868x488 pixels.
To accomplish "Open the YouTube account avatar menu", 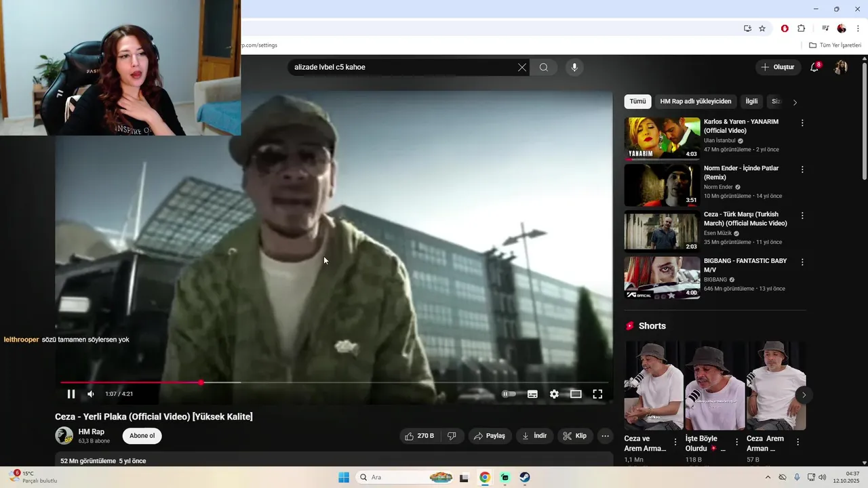I will pyautogui.click(x=841, y=67).
